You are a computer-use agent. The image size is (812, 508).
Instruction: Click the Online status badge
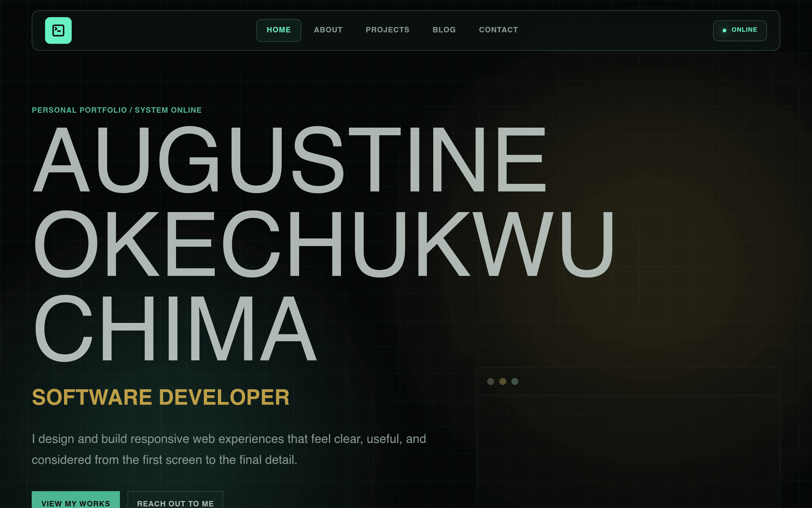tap(740, 30)
